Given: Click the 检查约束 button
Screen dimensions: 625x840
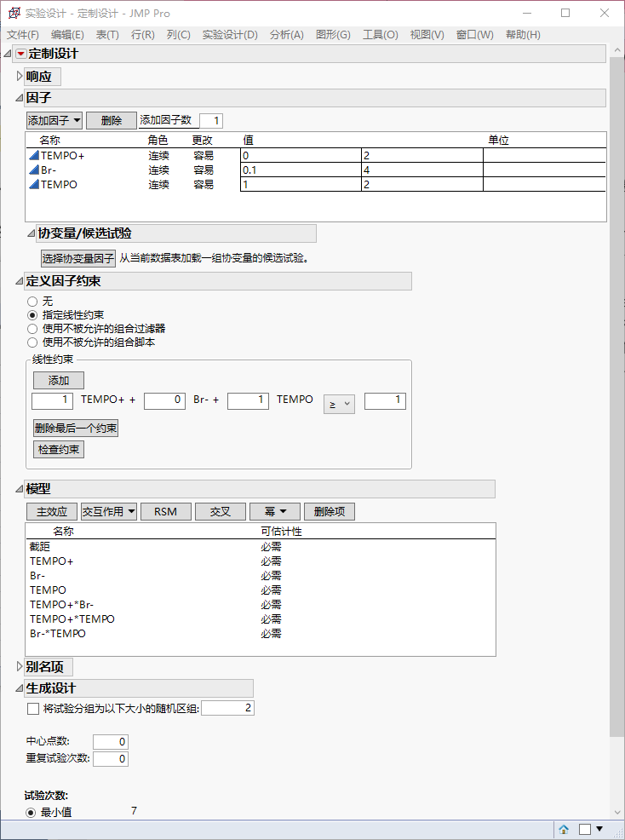Looking at the screenshot, I should tap(59, 449).
